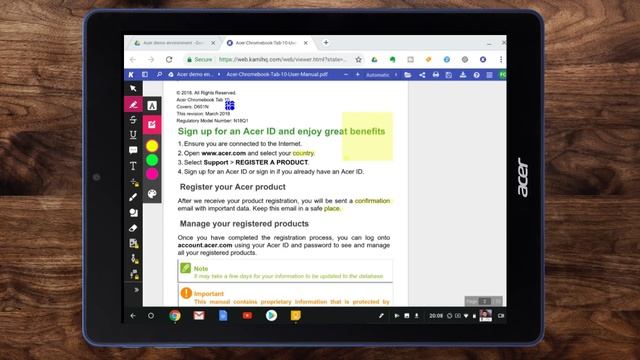Open Kami help

point(476,75)
